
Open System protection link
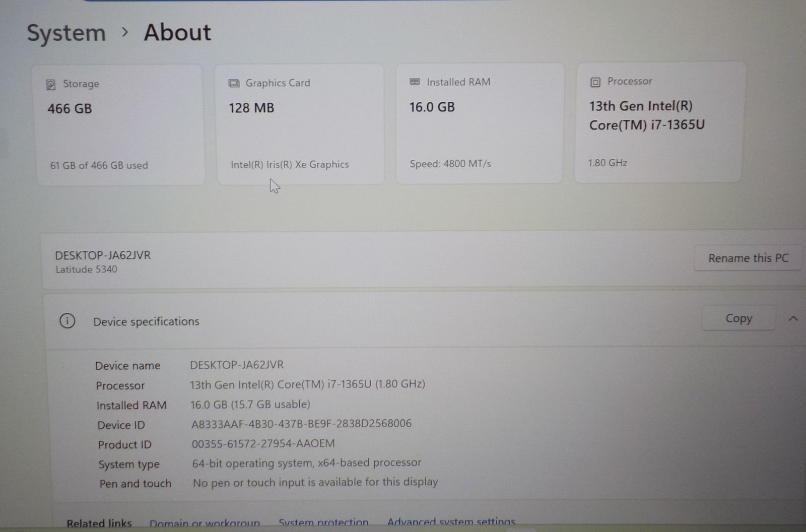[x=323, y=522]
